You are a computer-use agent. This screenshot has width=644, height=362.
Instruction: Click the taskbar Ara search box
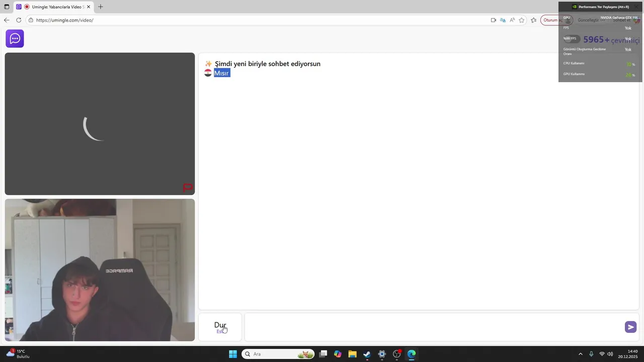click(278, 354)
